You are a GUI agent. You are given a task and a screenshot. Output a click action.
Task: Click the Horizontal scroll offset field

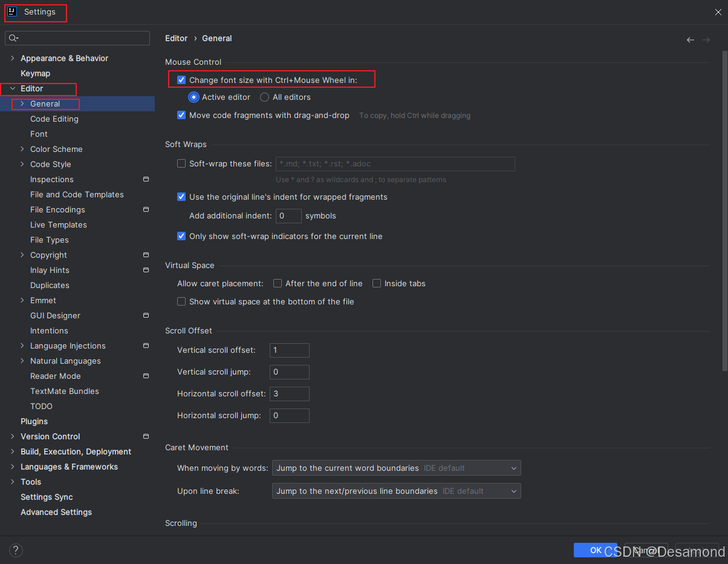point(290,393)
